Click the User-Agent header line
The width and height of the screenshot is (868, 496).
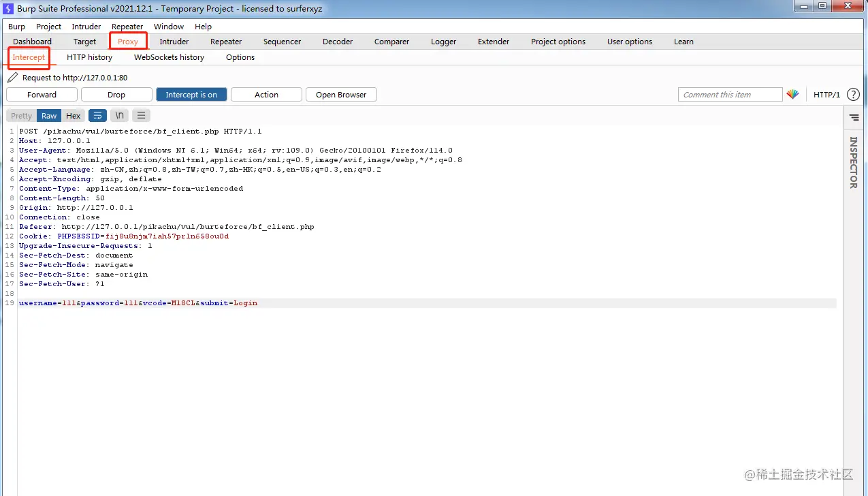(x=236, y=151)
